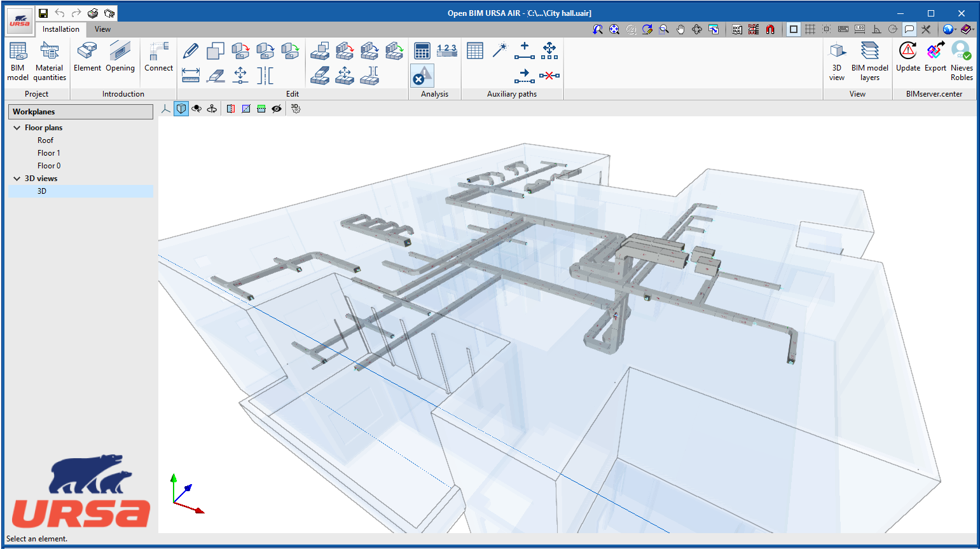
Task: Select the Material quantities tool
Action: pos(50,60)
